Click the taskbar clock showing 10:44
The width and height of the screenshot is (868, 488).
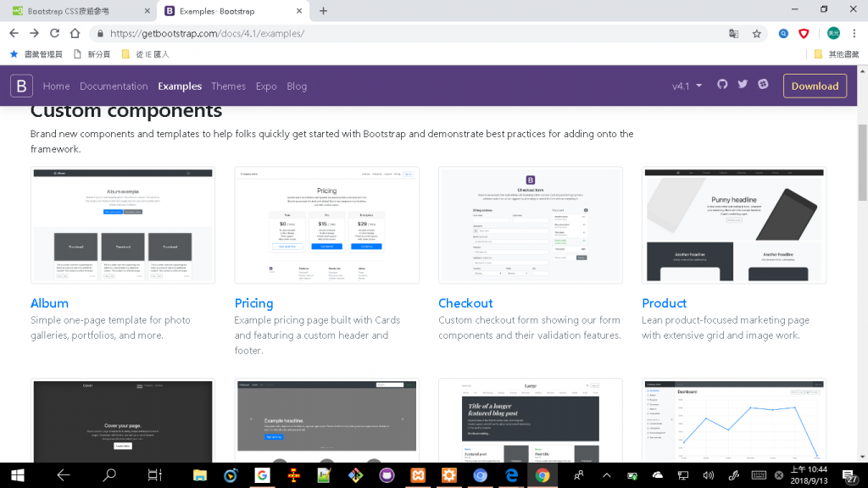pyautogui.click(x=809, y=475)
